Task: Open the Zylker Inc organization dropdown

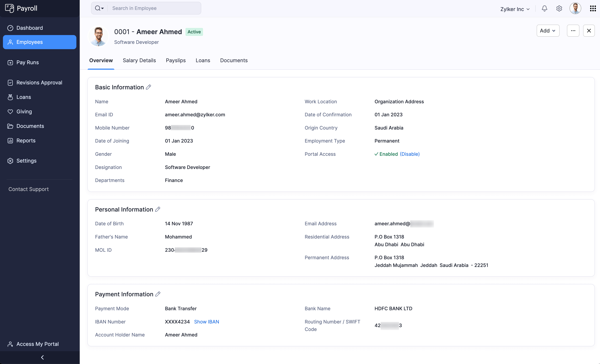Action: point(515,9)
